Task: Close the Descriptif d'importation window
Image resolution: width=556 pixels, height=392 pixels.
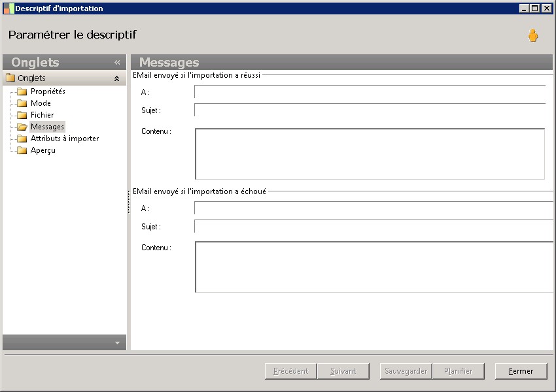Action: pyautogui.click(x=546, y=8)
